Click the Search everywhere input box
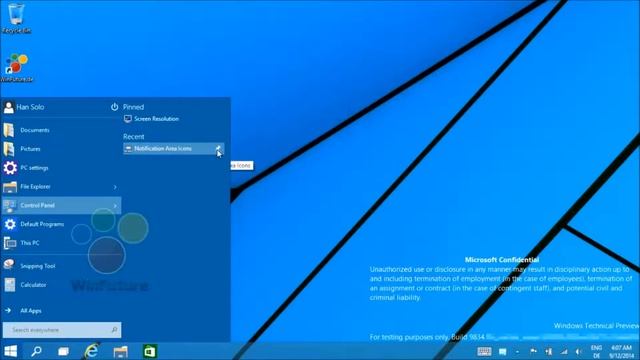 [x=62, y=330]
